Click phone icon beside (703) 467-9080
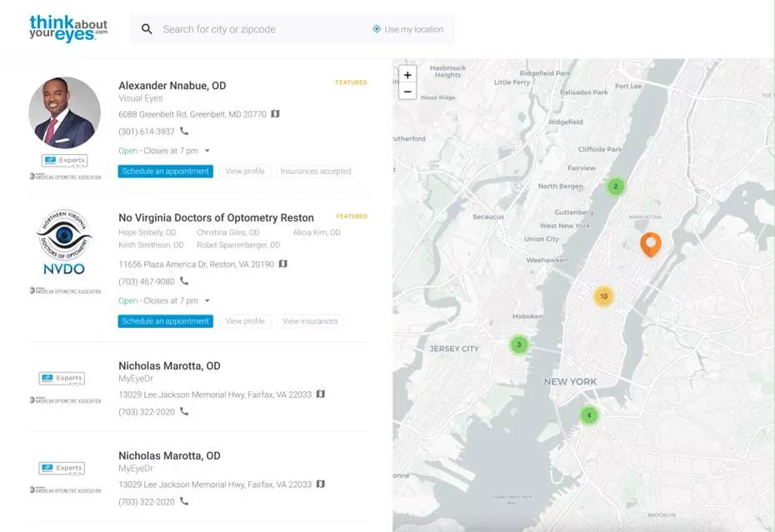775x532 pixels. [184, 281]
